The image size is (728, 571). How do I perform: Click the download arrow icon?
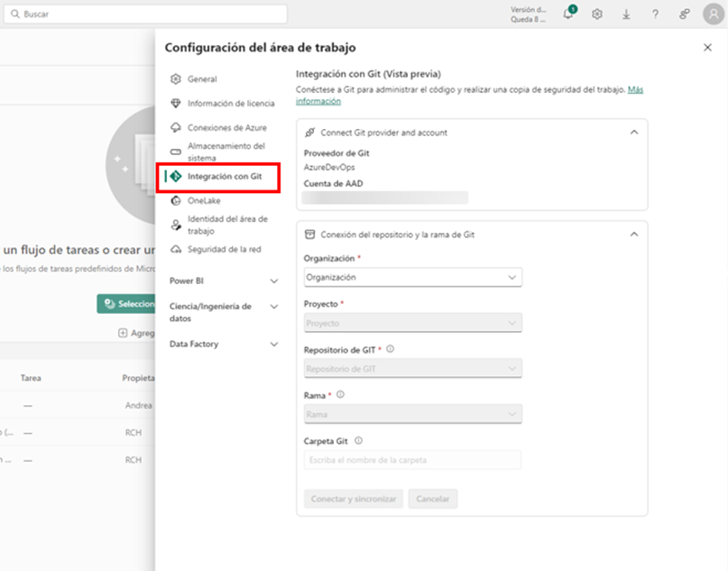626,14
